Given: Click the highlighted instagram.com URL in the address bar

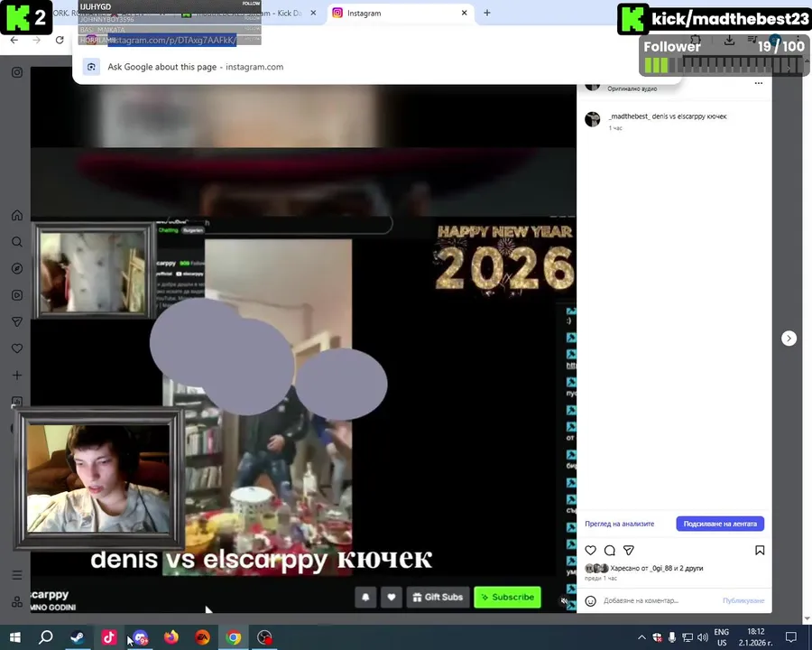Looking at the screenshot, I should [x=172, y=40].
